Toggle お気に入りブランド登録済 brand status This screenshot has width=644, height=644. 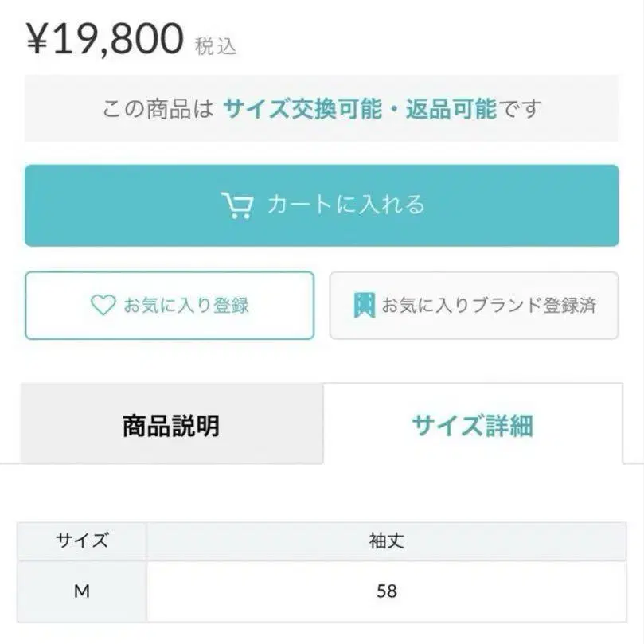click(474, 306)
